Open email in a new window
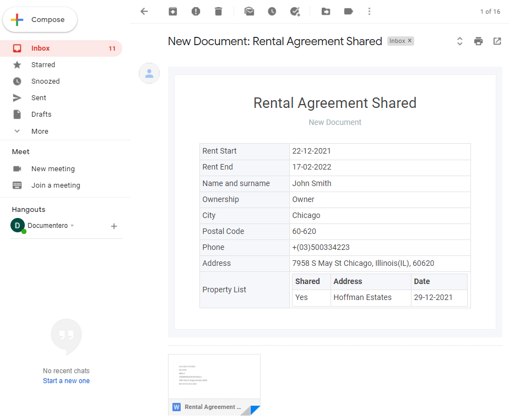Screen dimensions: 509x420 point(497,41)
